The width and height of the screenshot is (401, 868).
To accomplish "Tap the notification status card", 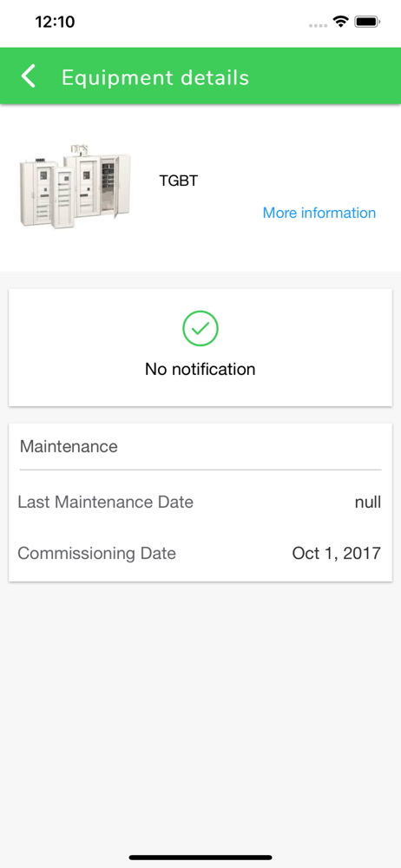I will [200, 347].
